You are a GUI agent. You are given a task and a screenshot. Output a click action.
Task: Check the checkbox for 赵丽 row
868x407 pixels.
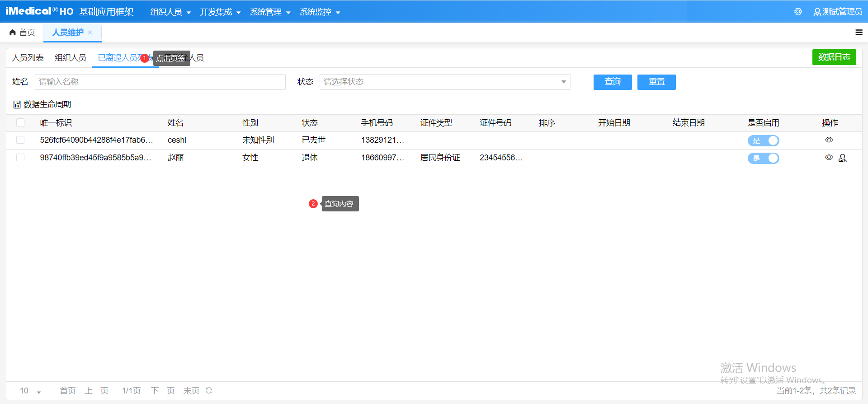tap(20, 158)
